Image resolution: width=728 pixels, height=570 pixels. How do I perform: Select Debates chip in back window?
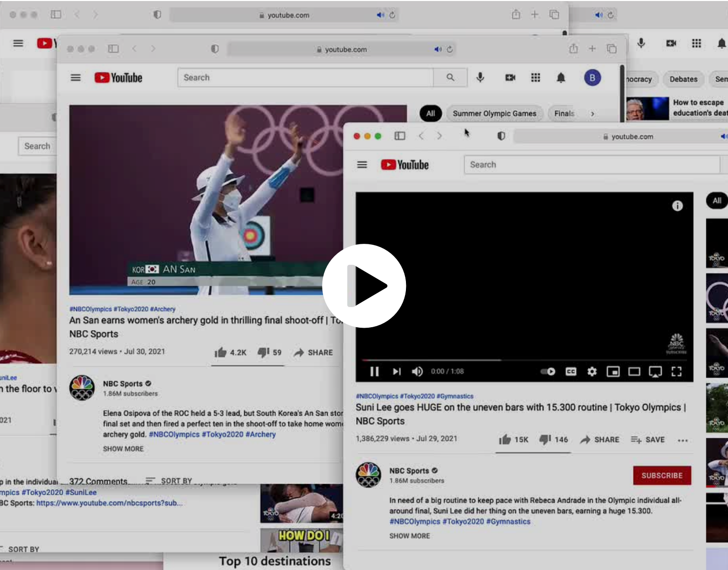coord(683,79)
